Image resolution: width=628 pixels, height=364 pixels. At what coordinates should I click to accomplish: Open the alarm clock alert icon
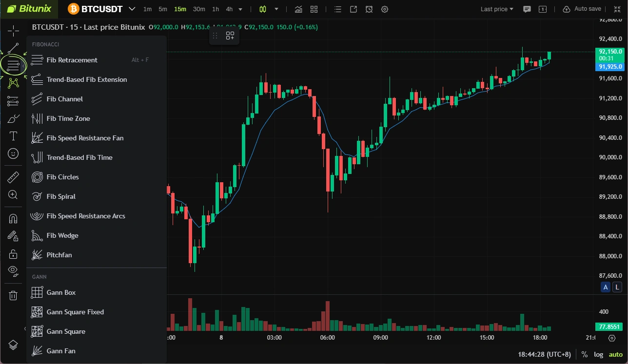pos(369,9)
